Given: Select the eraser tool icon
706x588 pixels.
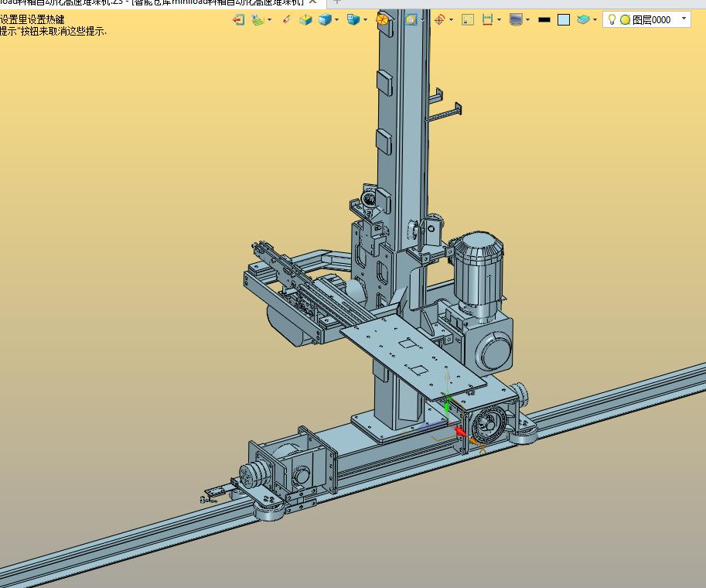Looking at the screenshot, I should [x=286, y=20].
